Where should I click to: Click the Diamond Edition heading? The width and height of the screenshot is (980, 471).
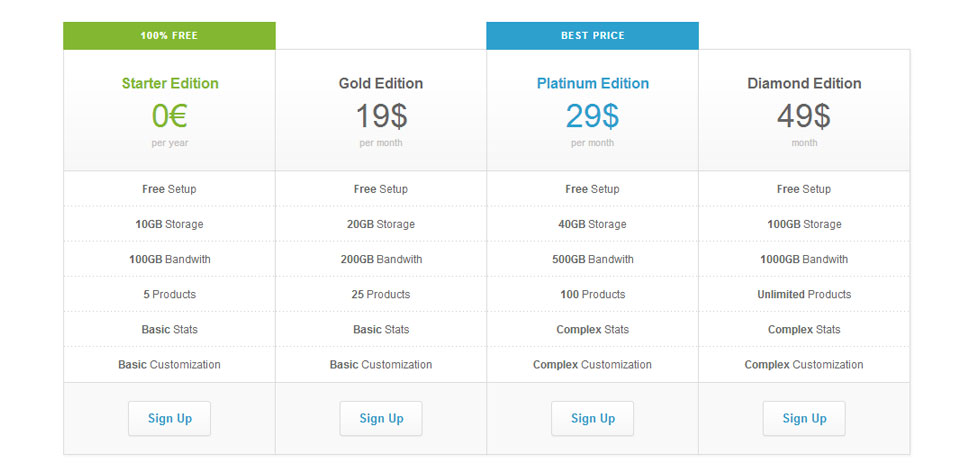[x=804, y=83]
